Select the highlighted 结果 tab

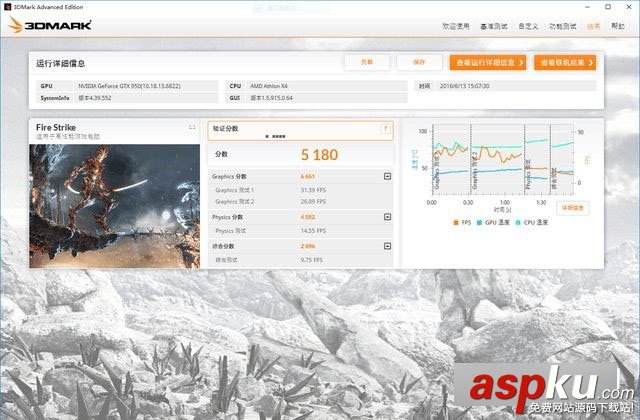593,26
